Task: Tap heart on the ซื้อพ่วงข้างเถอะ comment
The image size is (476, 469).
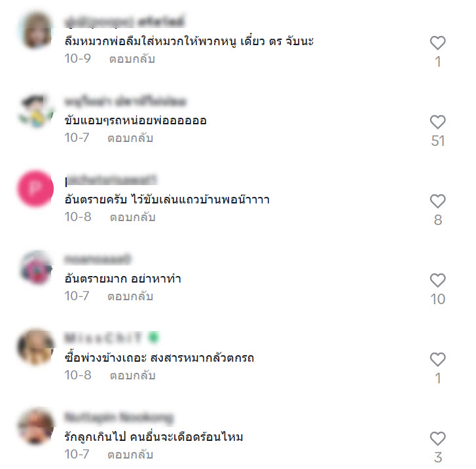Action: coord(437,360)
